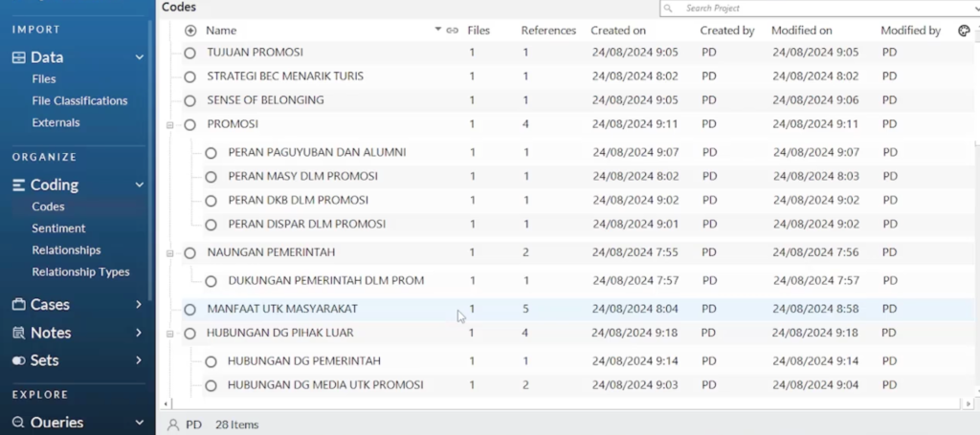This screenshot has width=980, height=435.
Task: Click circle icon for PERAN MASY DLM PROMOSI
Action: click(x=211, y=177)
